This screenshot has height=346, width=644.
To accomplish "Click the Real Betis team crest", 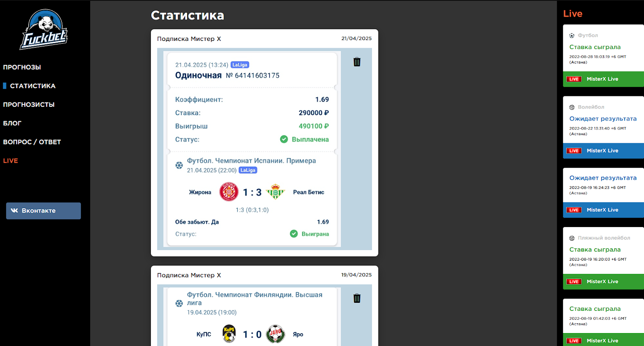I will (x=275, y=192).
